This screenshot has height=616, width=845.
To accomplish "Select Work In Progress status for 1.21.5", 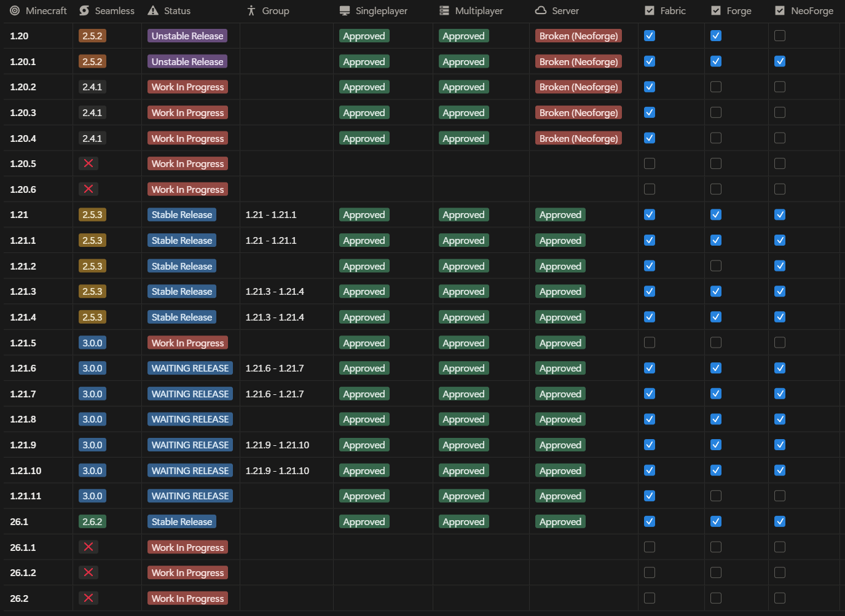I will 187,343.
